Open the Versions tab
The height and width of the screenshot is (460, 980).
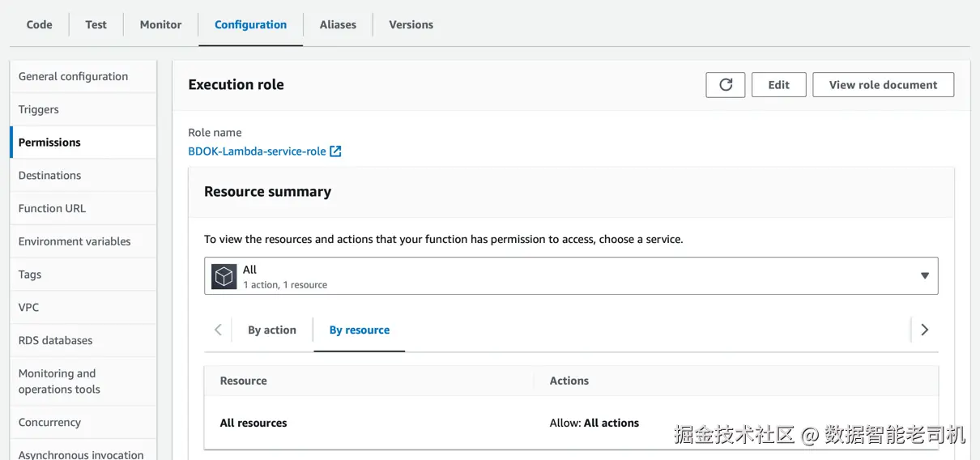click(x=411, y=24)
